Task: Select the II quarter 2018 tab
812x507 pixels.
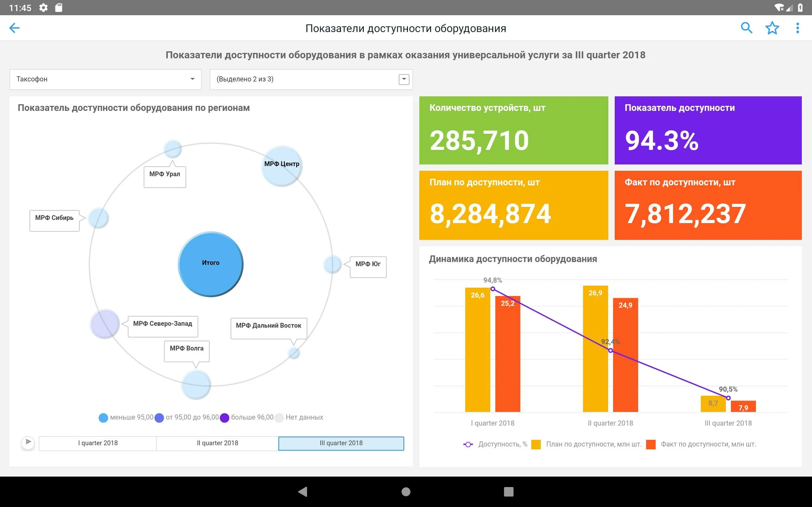Action: [x=217, y=443]
